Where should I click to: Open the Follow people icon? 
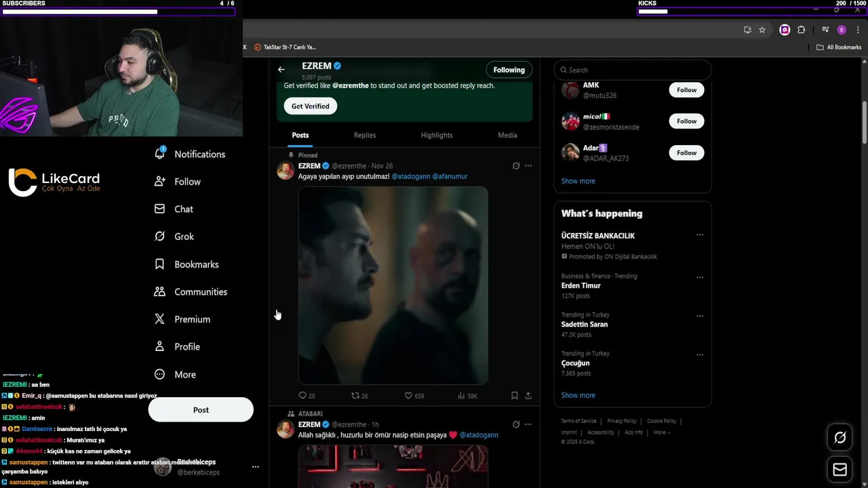(x=160, y=182)
